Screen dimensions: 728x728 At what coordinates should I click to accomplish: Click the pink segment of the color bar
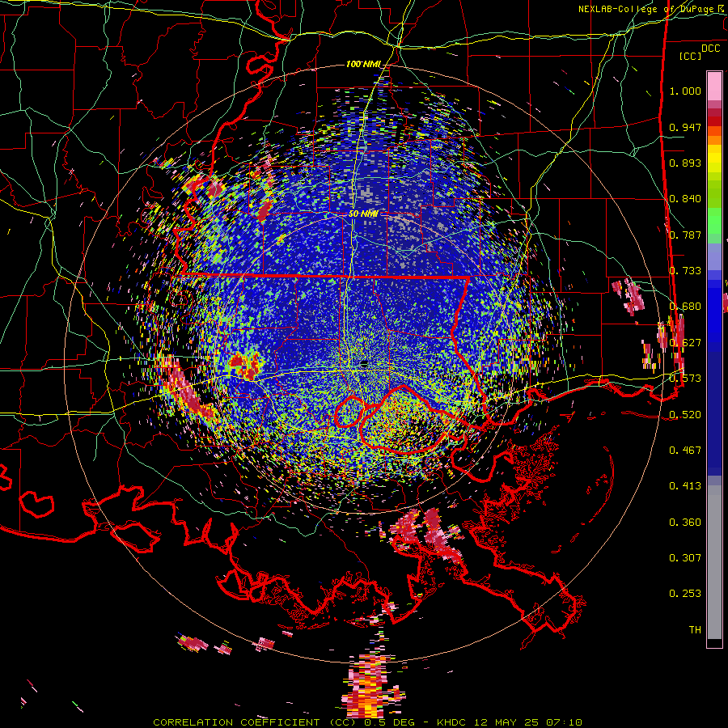tap(714, 86)
